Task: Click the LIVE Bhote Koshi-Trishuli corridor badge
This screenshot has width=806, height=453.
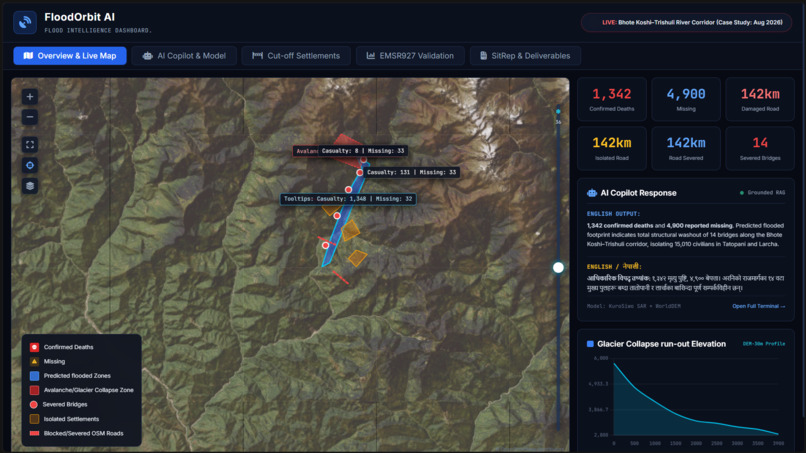Action: coord(687,23)
